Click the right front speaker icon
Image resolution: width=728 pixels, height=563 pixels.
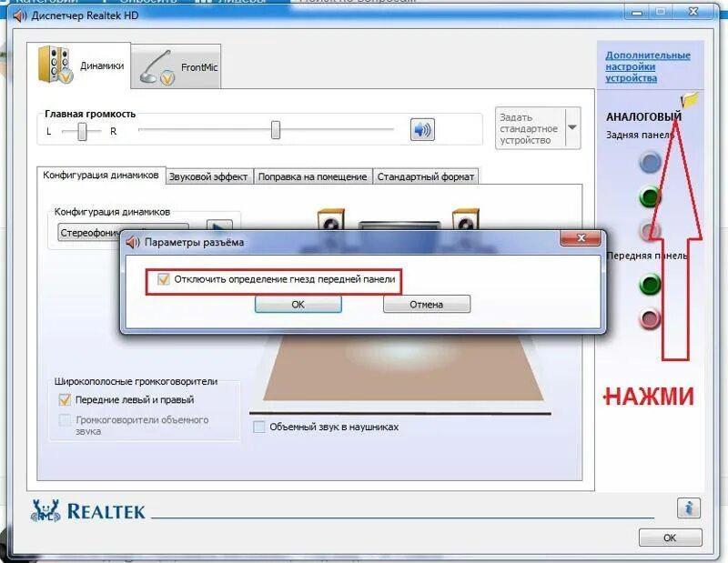click(466, 219)
